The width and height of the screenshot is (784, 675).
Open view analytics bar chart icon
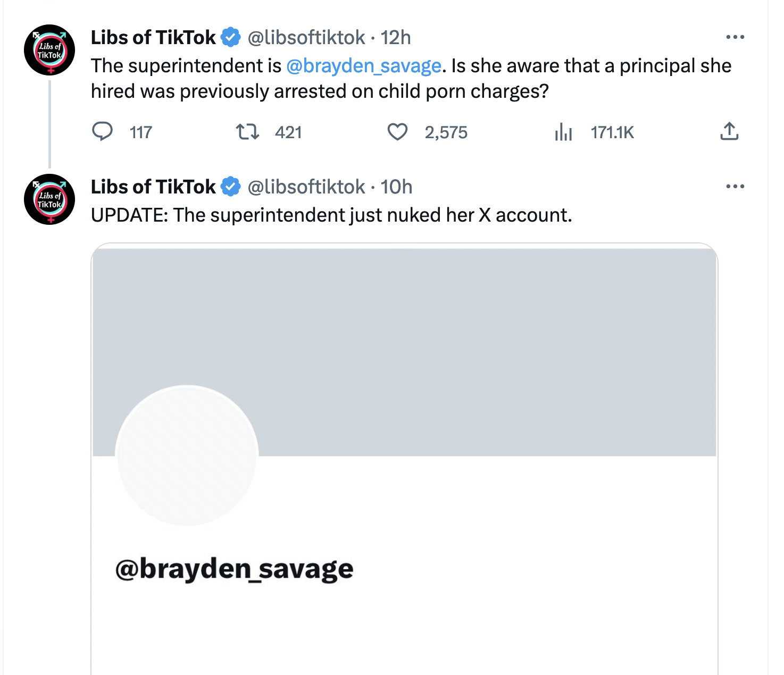click(x=563, y=131)
